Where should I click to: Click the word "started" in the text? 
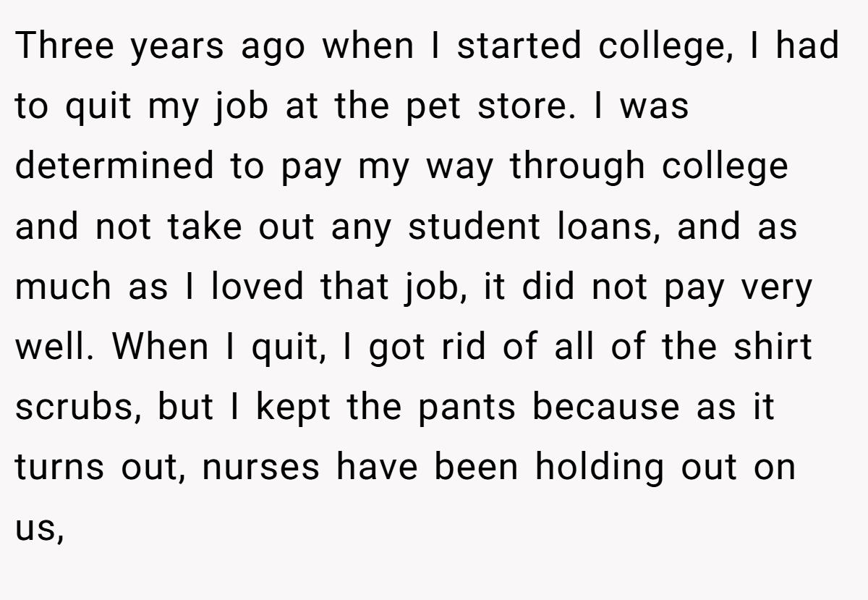tap(519, 46)
